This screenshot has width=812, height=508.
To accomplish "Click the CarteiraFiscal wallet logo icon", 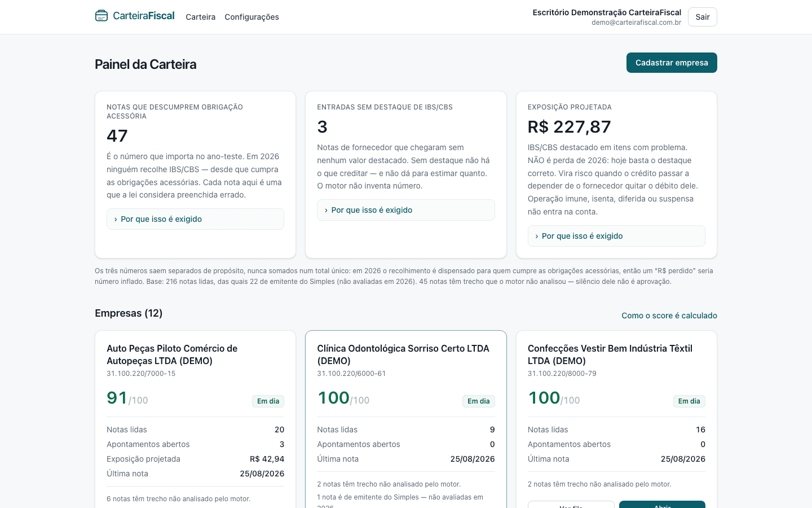I will [101, 16].
